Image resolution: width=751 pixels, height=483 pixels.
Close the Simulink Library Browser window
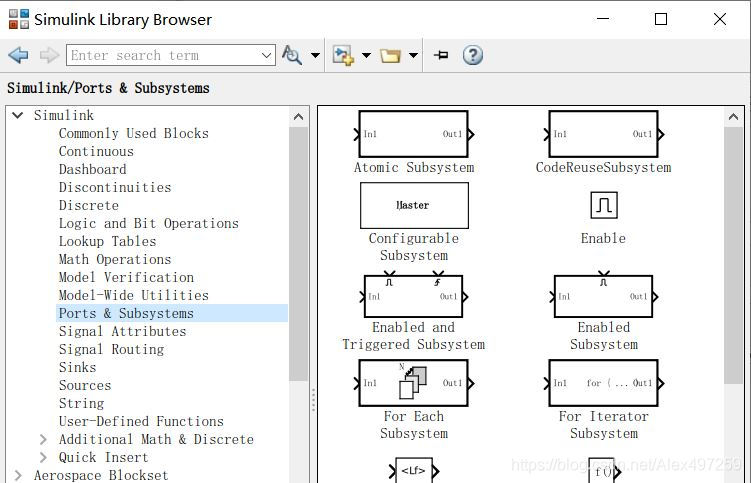tap(719, 19)
